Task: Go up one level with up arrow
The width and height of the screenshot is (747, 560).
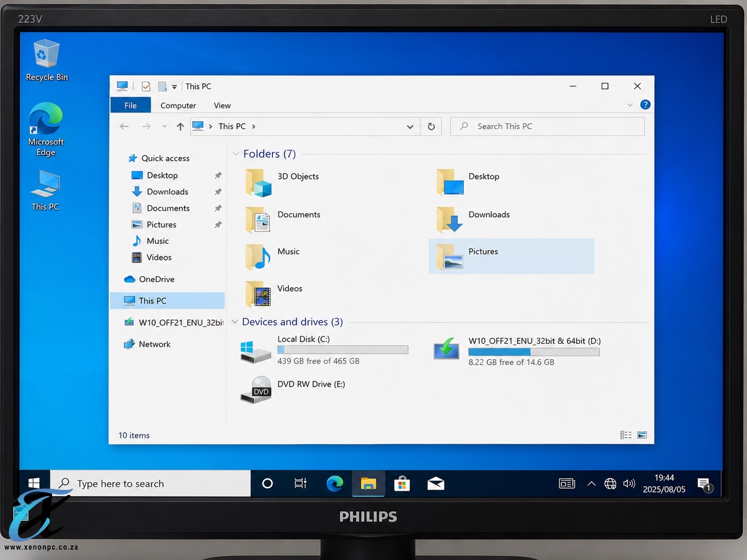Action: (x=180, y=126)
